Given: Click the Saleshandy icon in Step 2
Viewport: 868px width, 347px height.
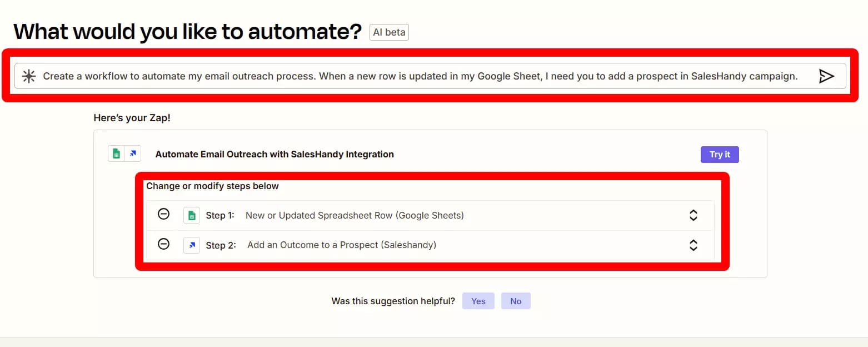Looking at the screenshot, I should (x=192, y=245).
